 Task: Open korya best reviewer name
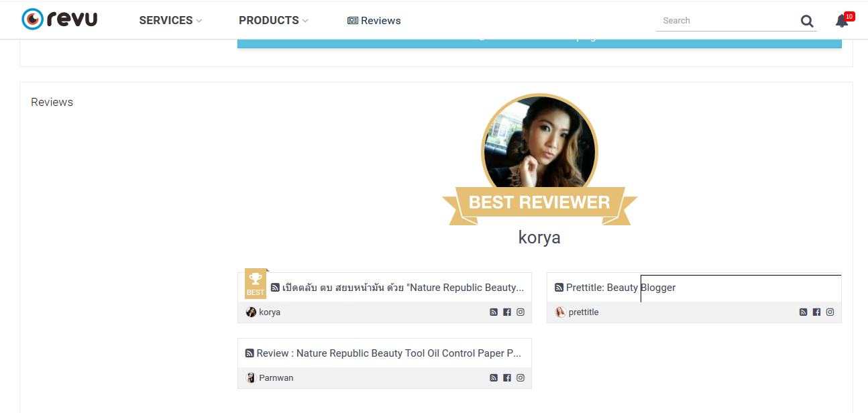(x=539, y=237)
